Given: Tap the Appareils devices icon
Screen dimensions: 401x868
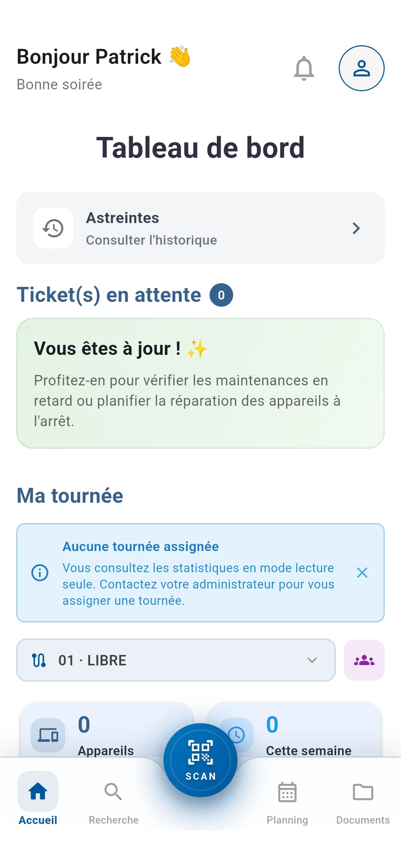Looking at the screenshot, I should 48,735.
